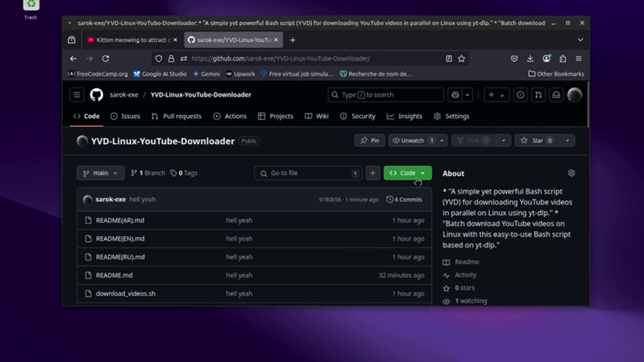Open new browser tab plus button
This screenshot has width=644, height=362.
[x=292, y=40]
